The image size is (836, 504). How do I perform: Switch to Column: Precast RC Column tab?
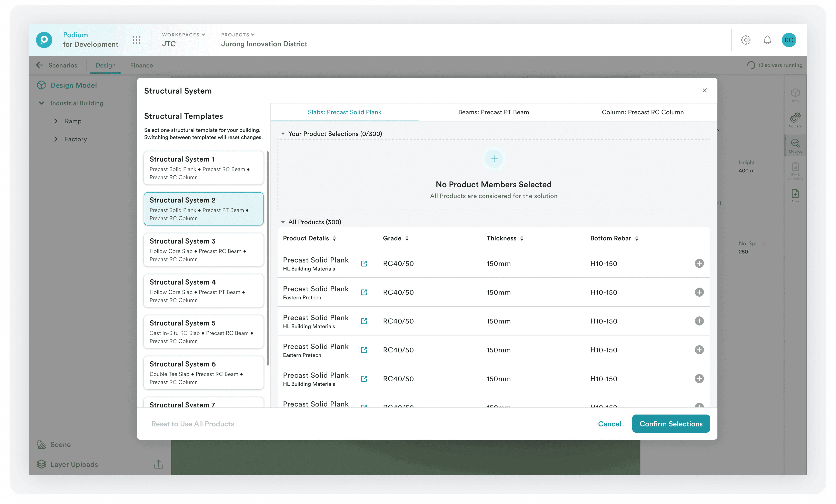642,112
